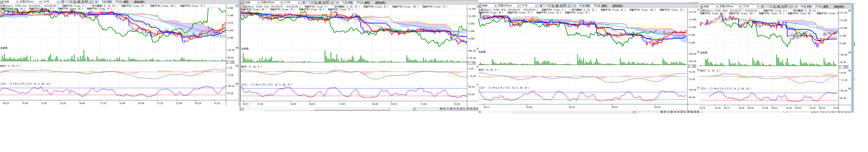Select weekly (週) timeframe in 5-minute chart
The image size is (868, 152).
pyautogui.click(x=78, y=2)
